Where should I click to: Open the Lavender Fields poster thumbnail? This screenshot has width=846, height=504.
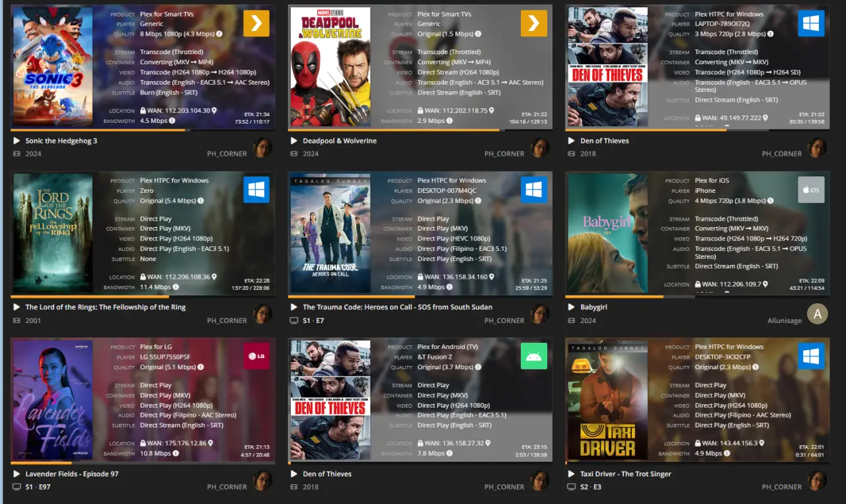[x=53, y=400]
